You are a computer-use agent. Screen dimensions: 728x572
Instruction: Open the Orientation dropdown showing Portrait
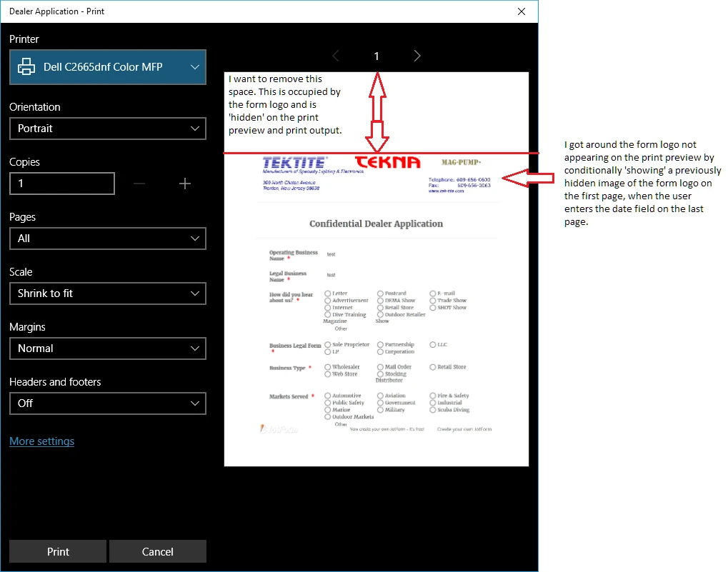(x=107, y=129)
